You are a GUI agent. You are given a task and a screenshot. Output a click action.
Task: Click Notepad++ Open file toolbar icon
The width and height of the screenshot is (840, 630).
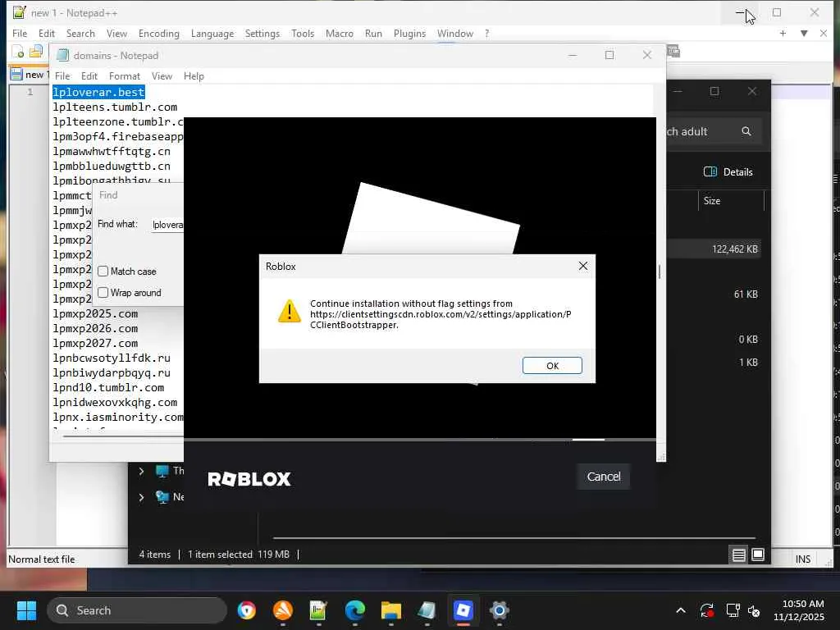tap(36, 52)
